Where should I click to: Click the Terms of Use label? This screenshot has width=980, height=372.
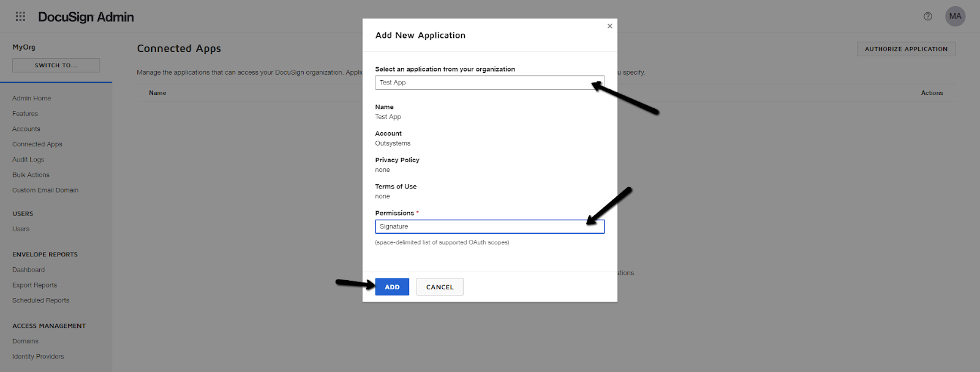(396, 187)
